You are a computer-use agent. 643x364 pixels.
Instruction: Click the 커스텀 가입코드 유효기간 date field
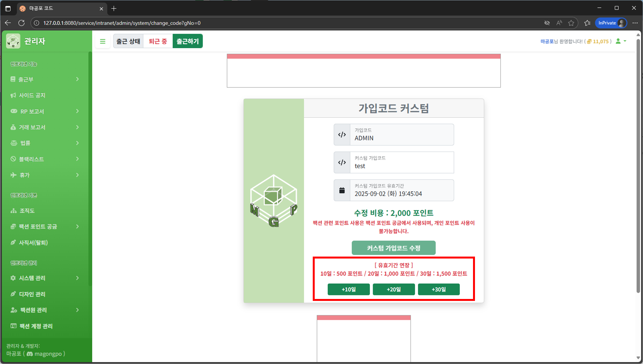coord(402,190)
